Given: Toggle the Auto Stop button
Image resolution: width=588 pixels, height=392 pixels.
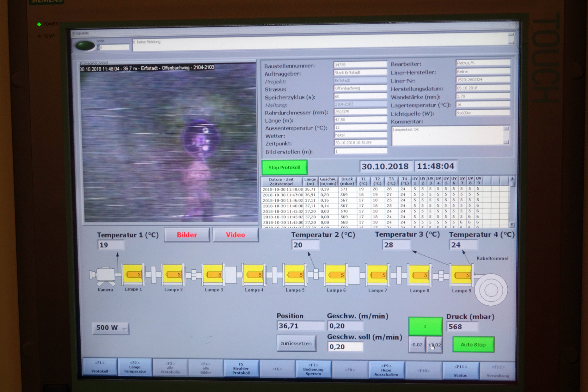Looking at the screenshot, I should pos(473,345).
